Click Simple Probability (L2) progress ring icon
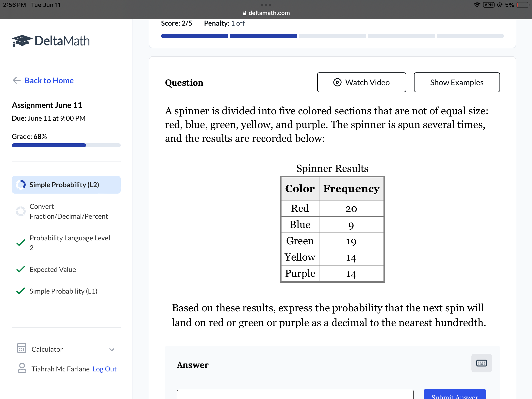Screen dimensions: 532x399 coord(21,185)
